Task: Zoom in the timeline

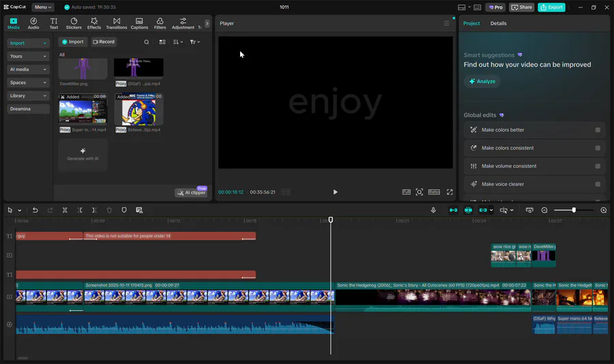Action: pyautogui.click(x=604, y=210)
